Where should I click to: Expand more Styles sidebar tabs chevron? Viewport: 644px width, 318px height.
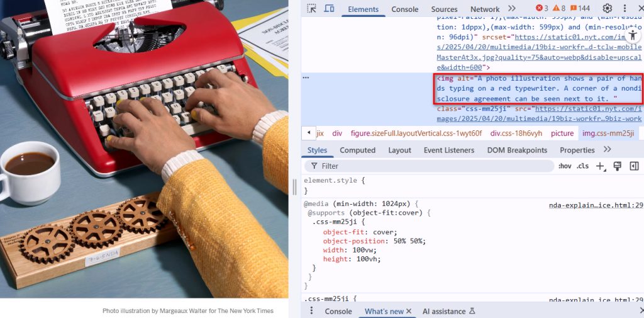click(608, 150)
